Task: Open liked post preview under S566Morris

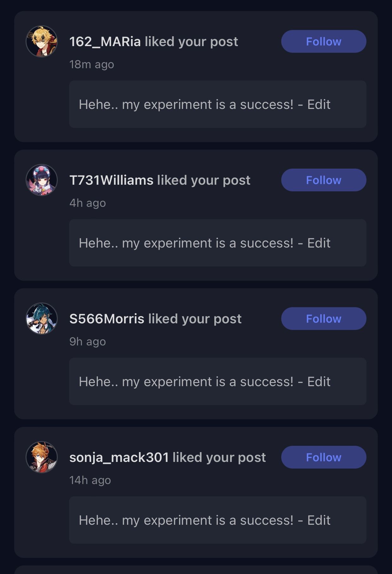Action: tap(218, 381)
